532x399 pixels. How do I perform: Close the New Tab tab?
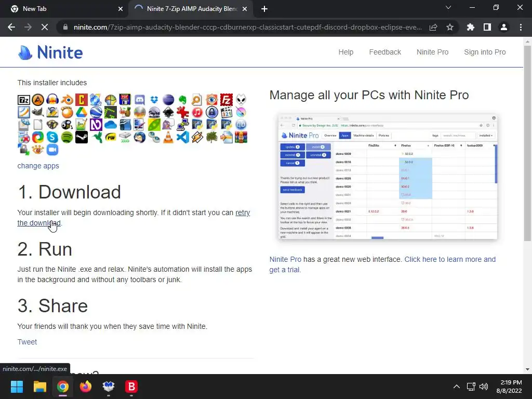(x=121, y=9)
